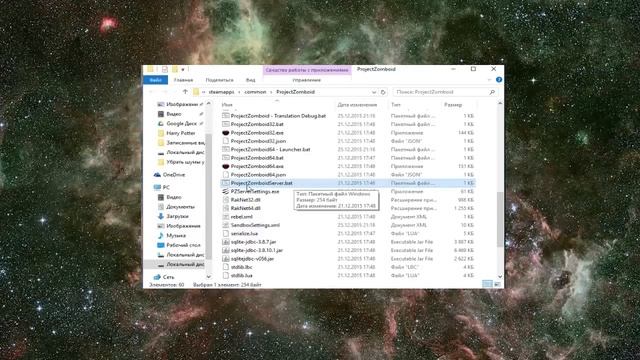Select SandboxSettings.xml file
The height and width of the screenshot is (360, 640).
pos(255,225)
